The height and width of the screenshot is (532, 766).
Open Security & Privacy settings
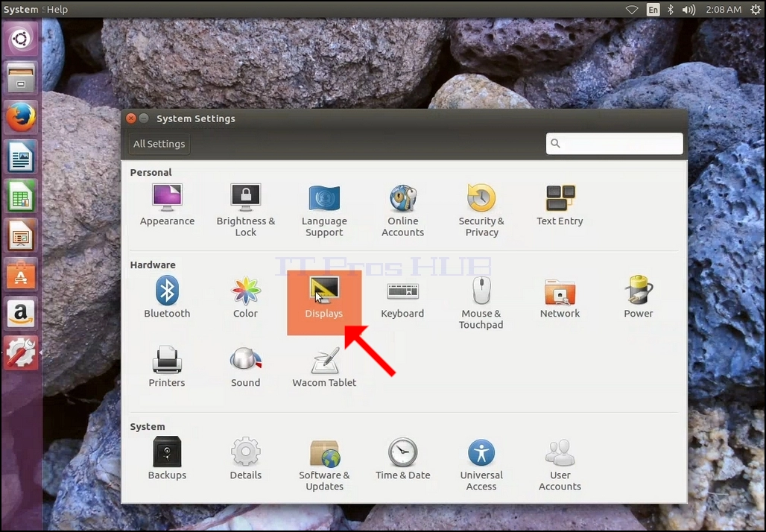[481, 211]
